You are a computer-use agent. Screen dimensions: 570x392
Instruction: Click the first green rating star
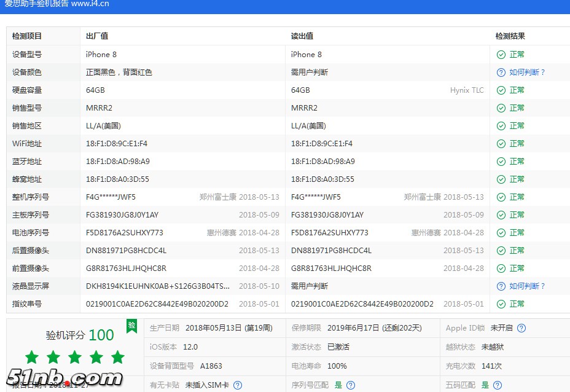click(32, 357)
